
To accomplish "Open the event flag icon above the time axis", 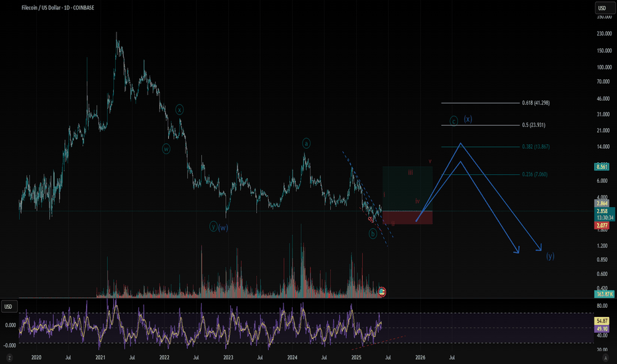I will 382,292.
